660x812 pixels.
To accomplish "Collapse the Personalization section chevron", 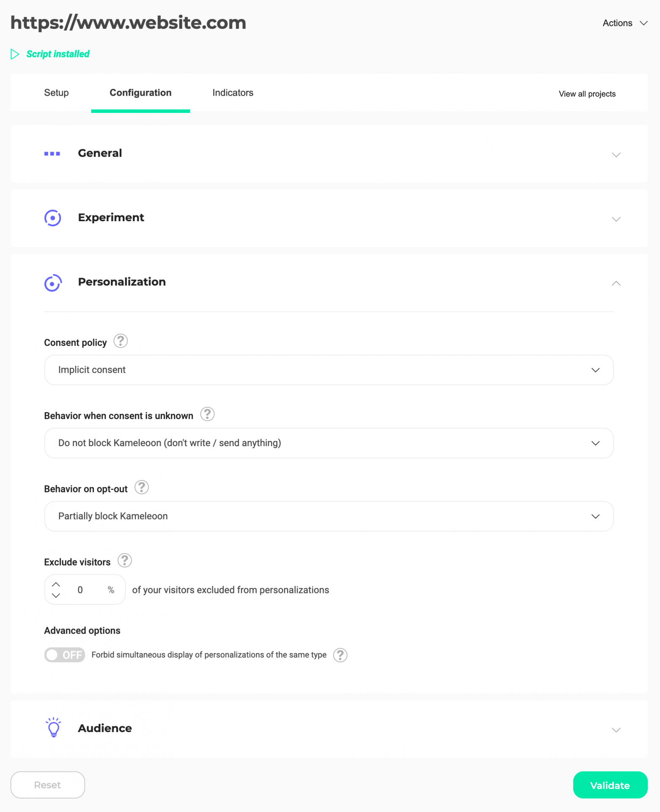I will pyautogui.click(x=616, y=283).
